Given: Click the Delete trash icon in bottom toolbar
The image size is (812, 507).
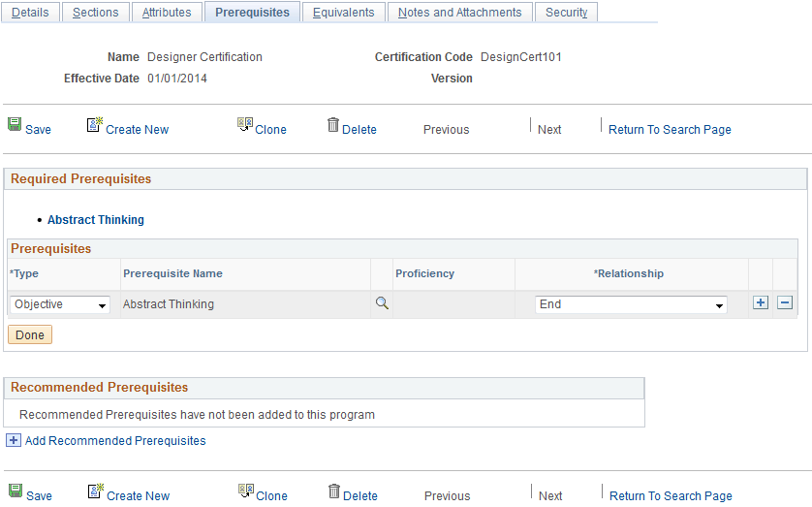Looking at the screenshot, I should tap(334, 491).
